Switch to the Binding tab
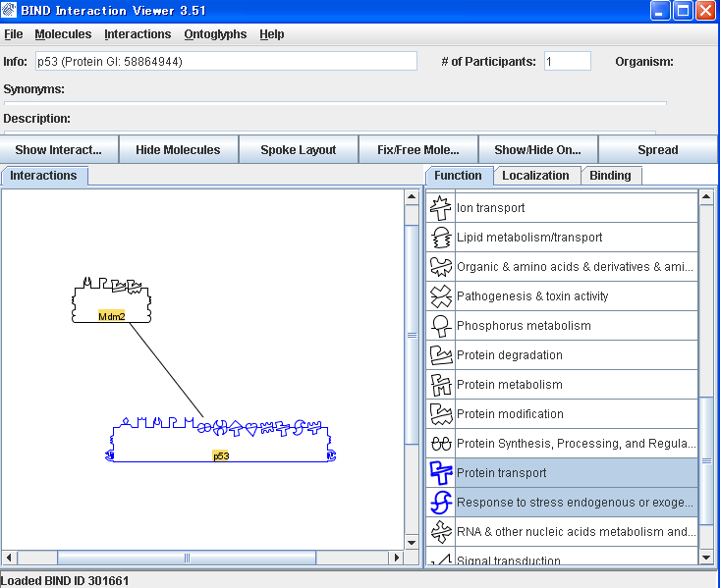This screenshot has width=720, height=588. pyautogui.click(x=610, y=176)
